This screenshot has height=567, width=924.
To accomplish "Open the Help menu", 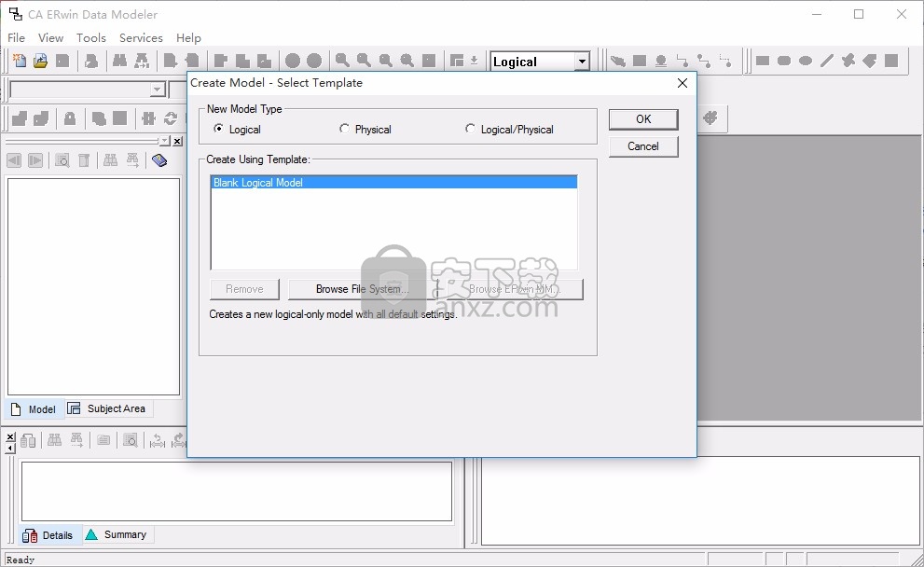I will tap(188, 37).
